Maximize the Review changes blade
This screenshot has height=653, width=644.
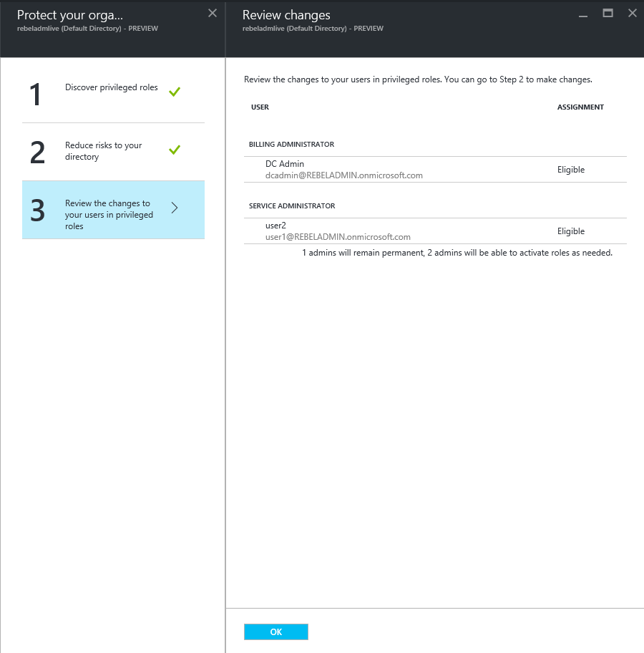pos(608,14)
